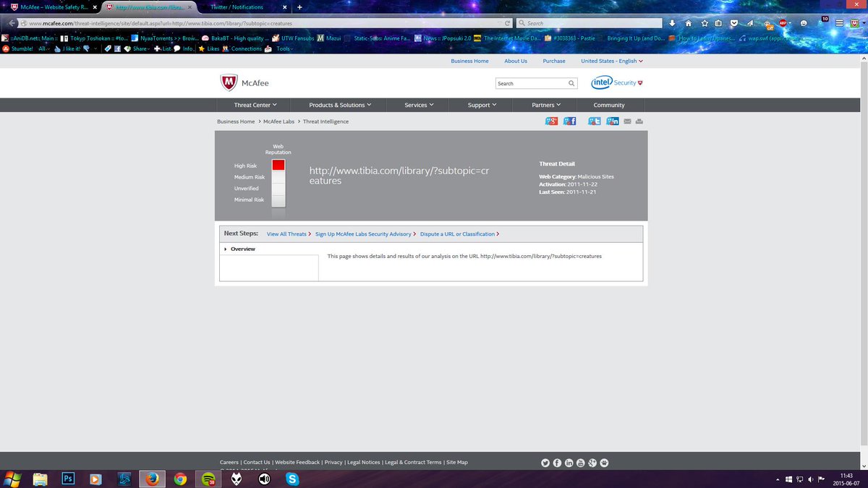The width and height of the screenshot is (868, 488).
Task: Open Spotify from the taskbar
Action: pyautogui.click(x=208, y=479)
